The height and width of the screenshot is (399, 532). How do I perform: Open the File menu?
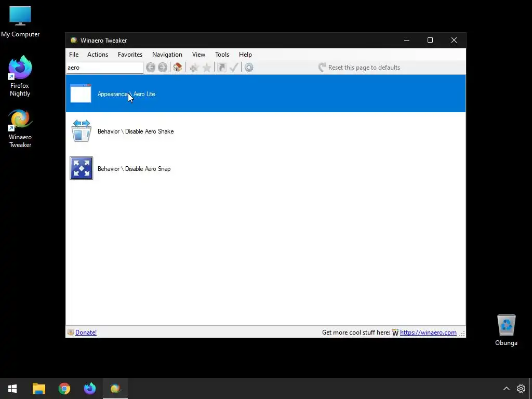[x=74, y=54]
